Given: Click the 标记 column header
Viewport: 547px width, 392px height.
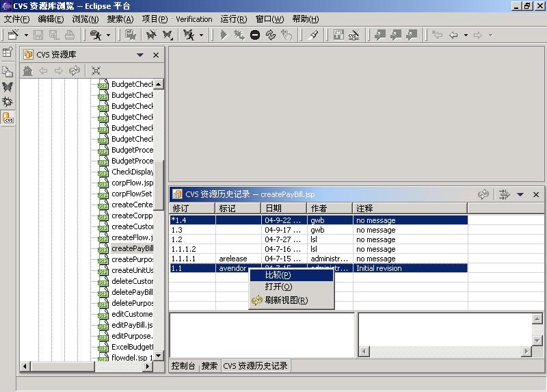Looking at the screenshot, I should [x=238, y=209].
